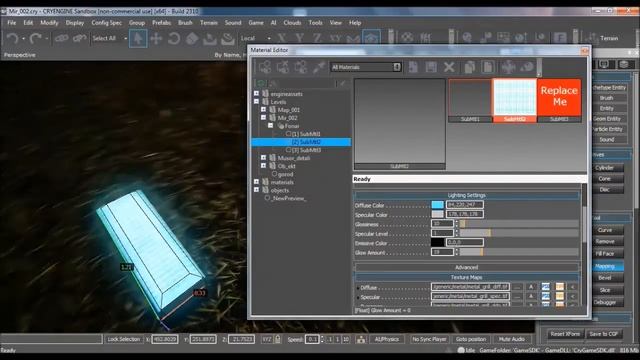Click Assign material to selection icon
Image resolution: width=640 pixels, height=360 pixels.
pos(265,67)
